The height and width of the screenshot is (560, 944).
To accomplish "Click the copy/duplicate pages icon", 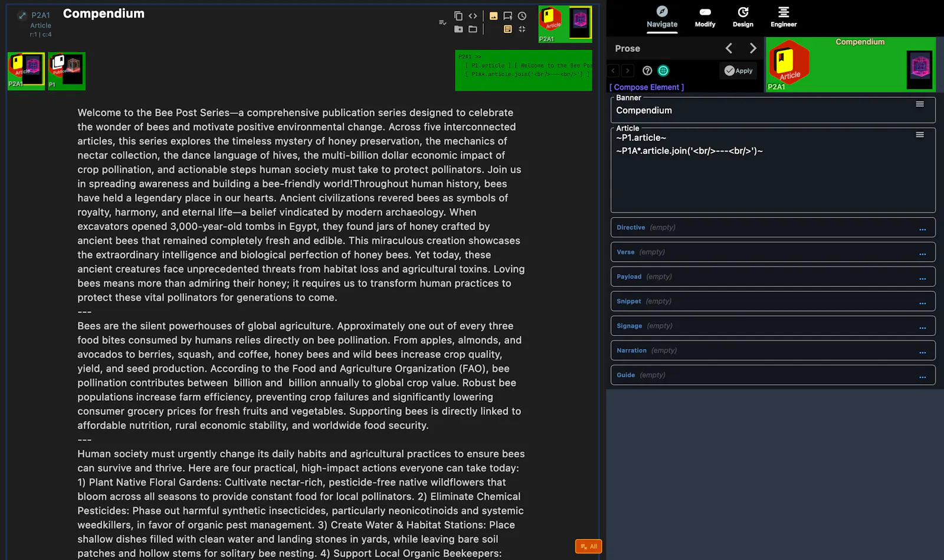I will click(x=458, y=16).
